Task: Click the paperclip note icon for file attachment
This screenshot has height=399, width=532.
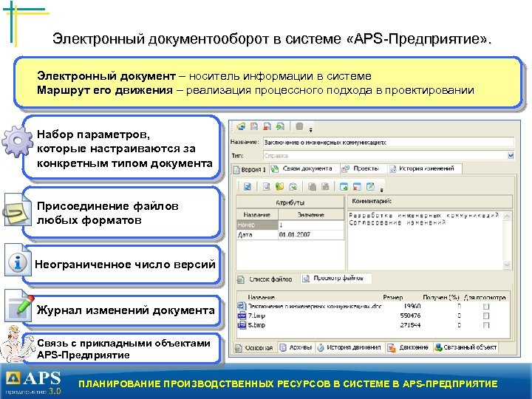Action: 17,210
